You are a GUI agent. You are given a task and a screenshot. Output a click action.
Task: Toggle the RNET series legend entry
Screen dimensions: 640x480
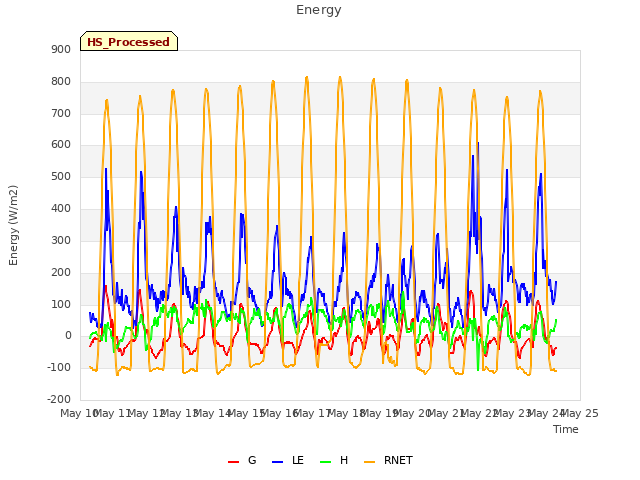388,460
